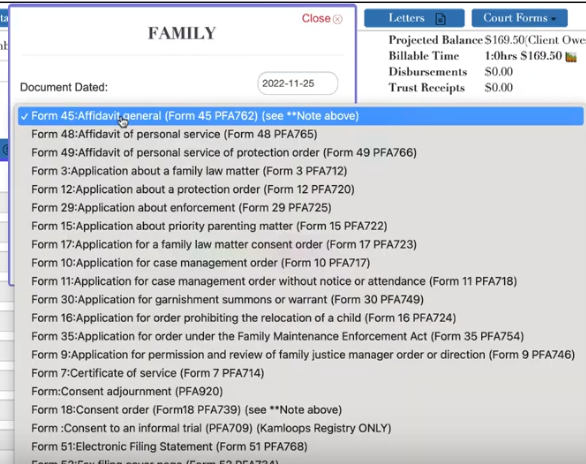
Task: Click the Letters document icon
Action: [441, 18]
